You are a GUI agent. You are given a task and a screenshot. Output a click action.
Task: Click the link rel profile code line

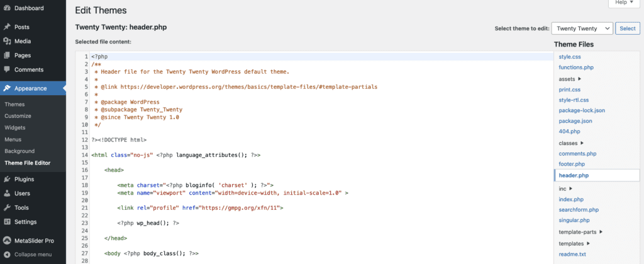(201, 208)
